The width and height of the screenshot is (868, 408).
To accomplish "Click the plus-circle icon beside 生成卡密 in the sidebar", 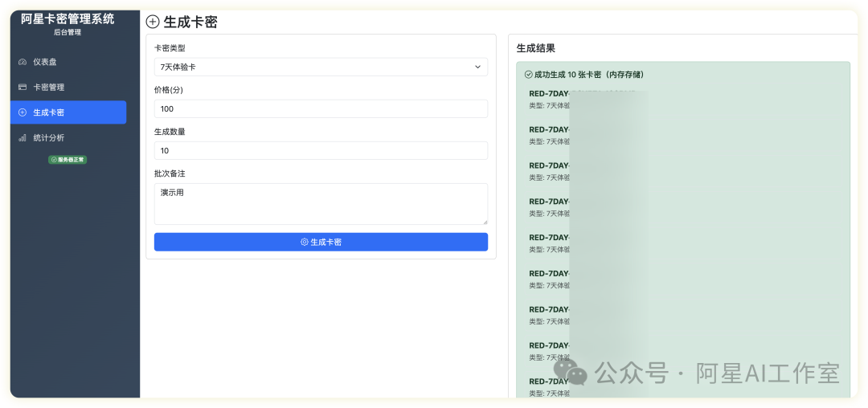I will coord(23,112).
